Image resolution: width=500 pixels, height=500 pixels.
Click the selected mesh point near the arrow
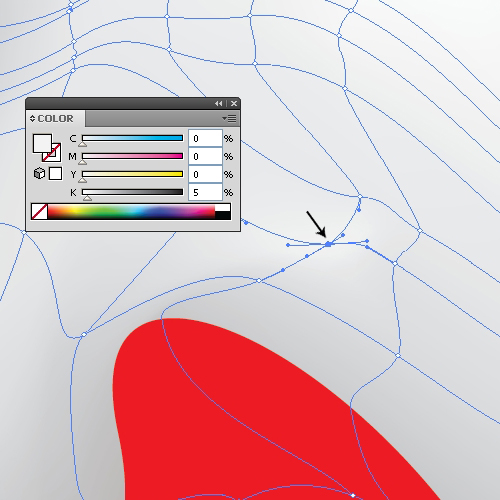pyautogui.click(x=328, y=244)
